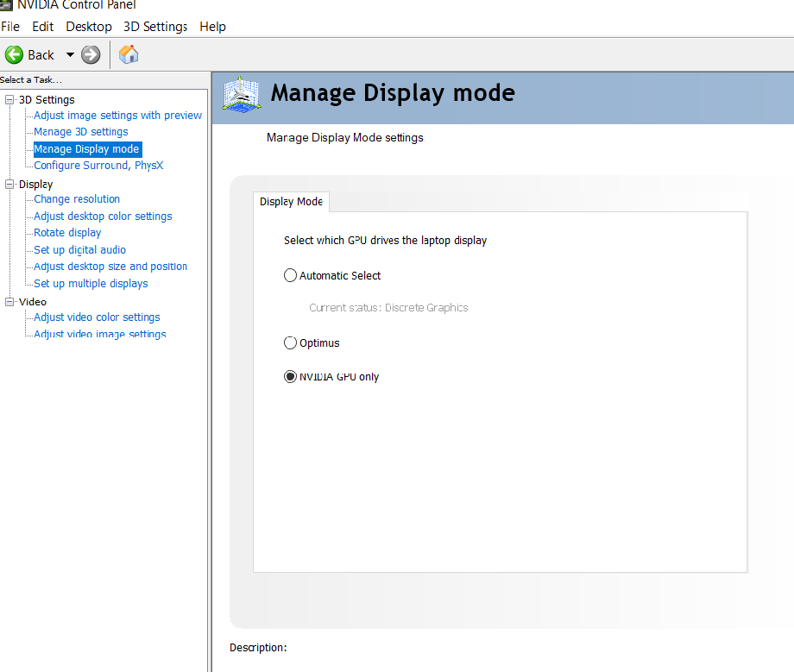
Task: Choose the Optimus radio button
Action: point(290,342)
